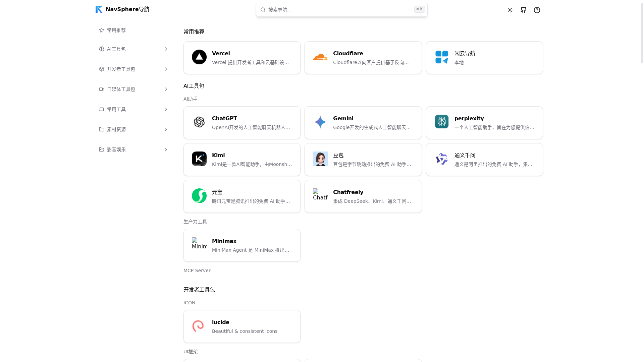Click the ChatGPT knot logo icon
This screenshot has width=644, height=362.
pos(199,122)
